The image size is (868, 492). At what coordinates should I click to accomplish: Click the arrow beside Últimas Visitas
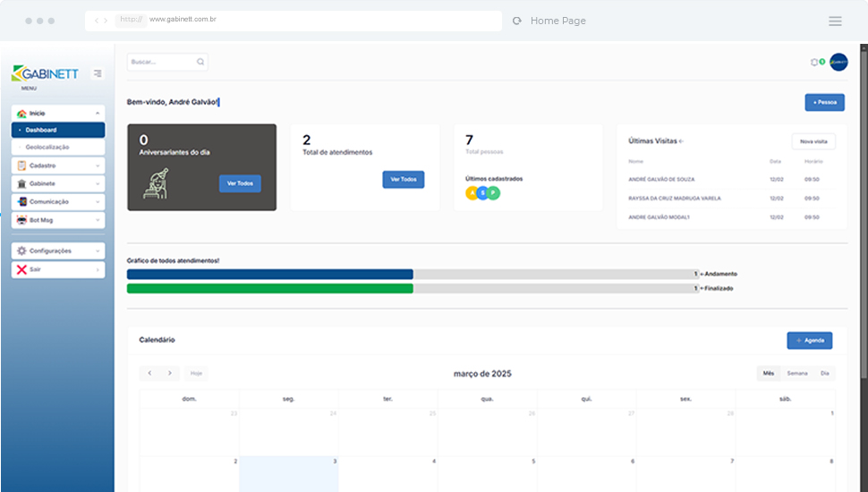coord(681,141)
